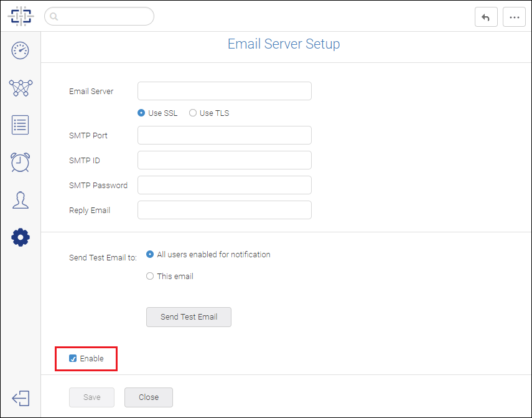The image size is (532, 418).
Task: Click into the top search box
Action: tap(99, 16)
